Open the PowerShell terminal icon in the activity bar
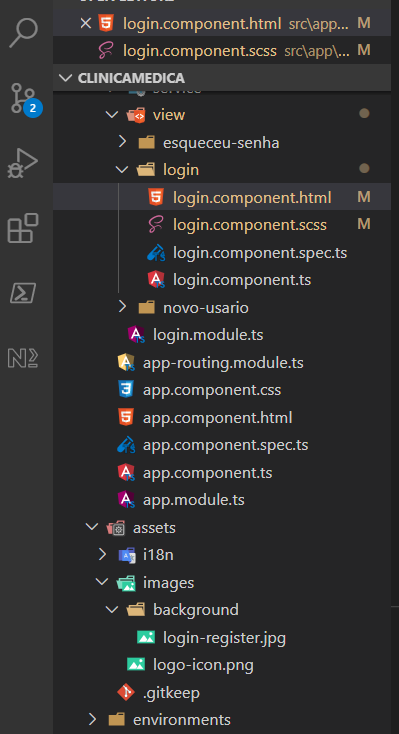This screenshot has width=399, height=734. [22, 294]
